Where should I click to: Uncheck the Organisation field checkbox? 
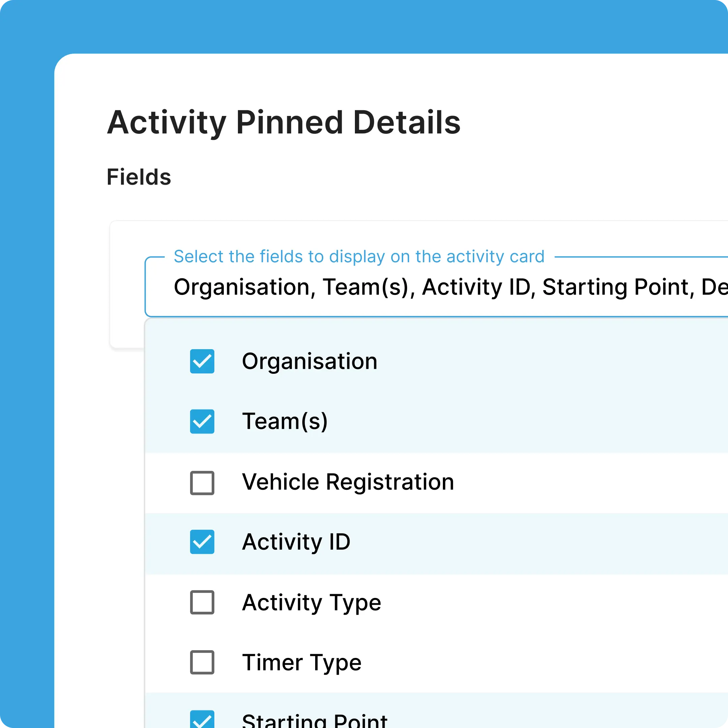click(x=202, y=361)
